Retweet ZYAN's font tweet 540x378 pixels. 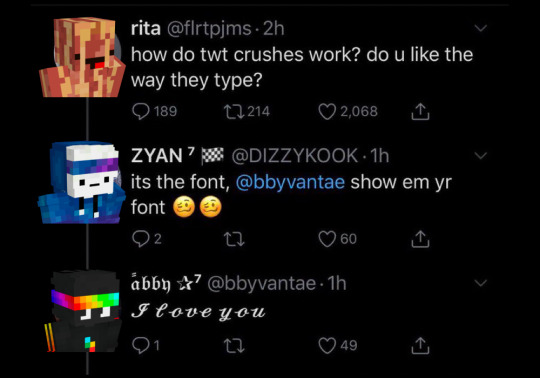click(234, 239)
